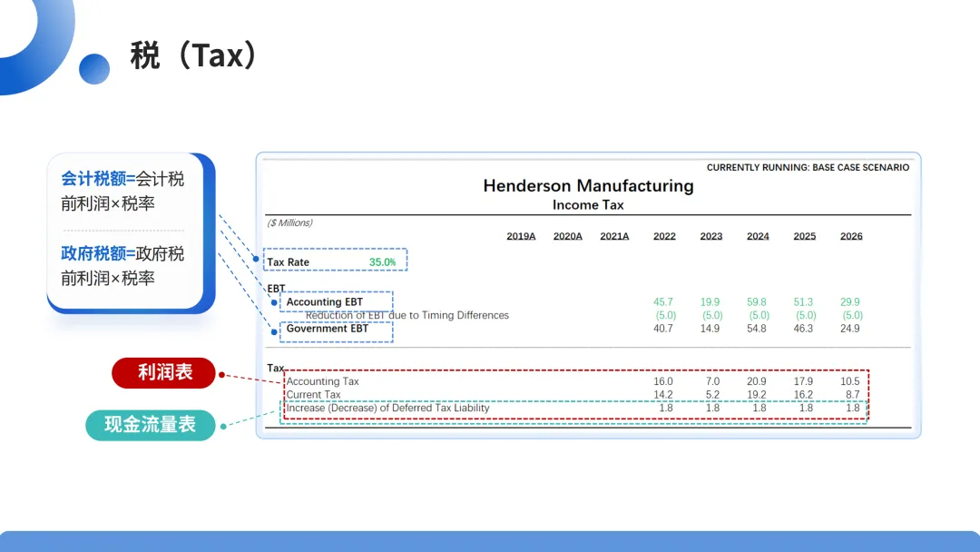This screenshot has width=980, height=552.
Task: Select the 2021A column header
Action: point(614,236)
